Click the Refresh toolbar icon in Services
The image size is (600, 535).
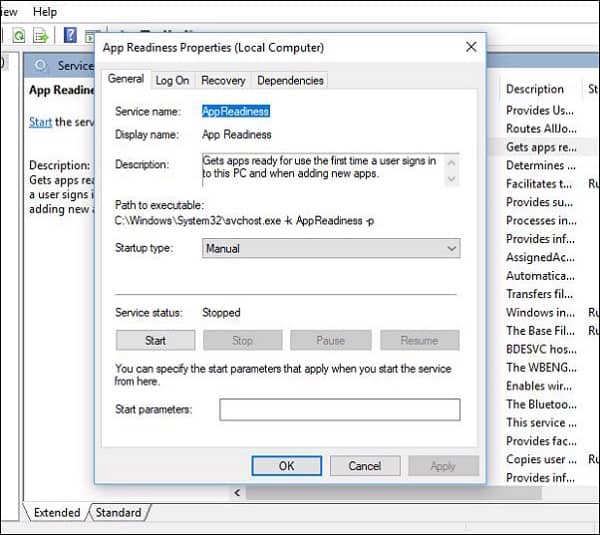[18, 36]
